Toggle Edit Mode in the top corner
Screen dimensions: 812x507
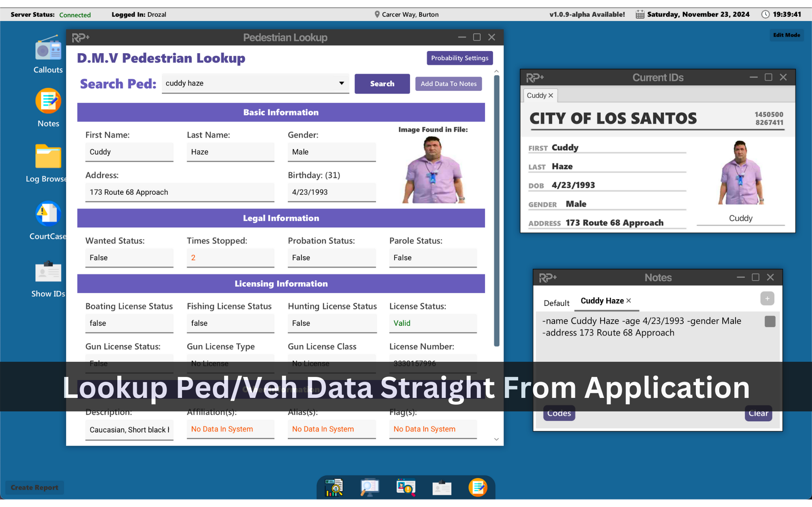(x=786, y=35)
